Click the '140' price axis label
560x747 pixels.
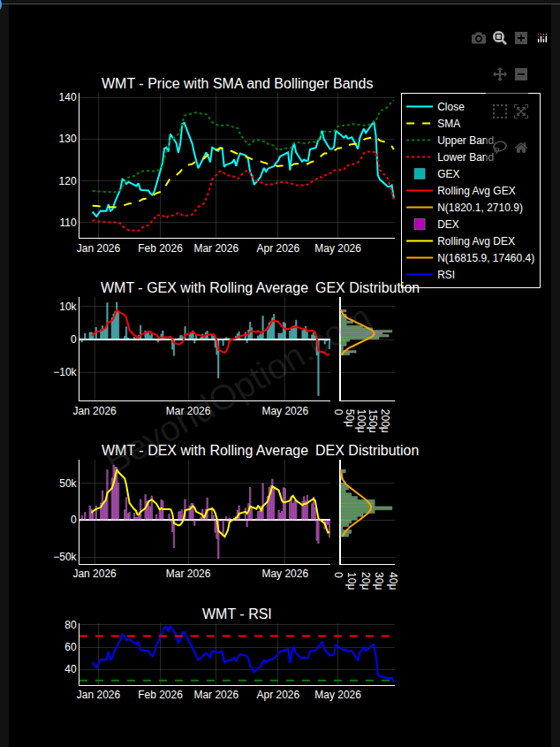[68, 97]
